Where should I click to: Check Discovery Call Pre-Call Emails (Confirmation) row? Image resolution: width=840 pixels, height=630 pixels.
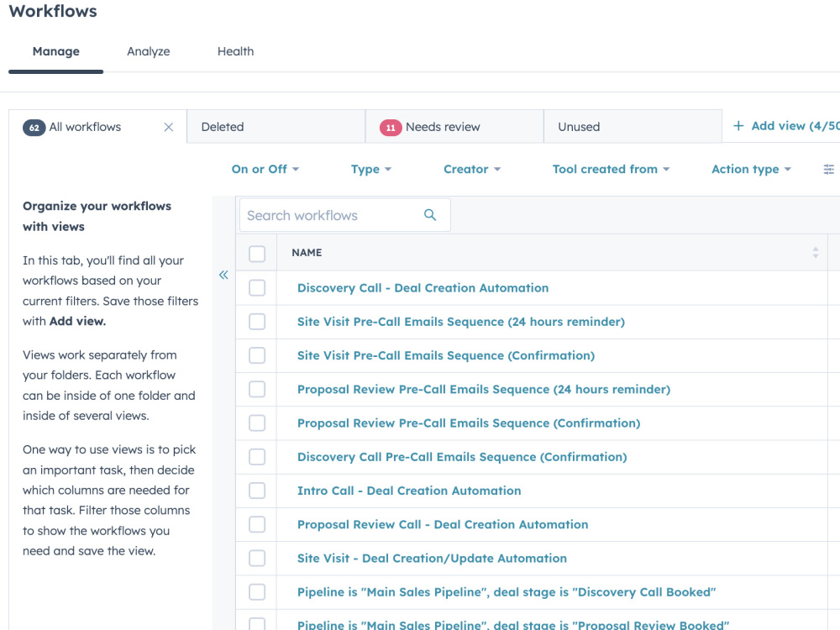(x=257, y=456)
